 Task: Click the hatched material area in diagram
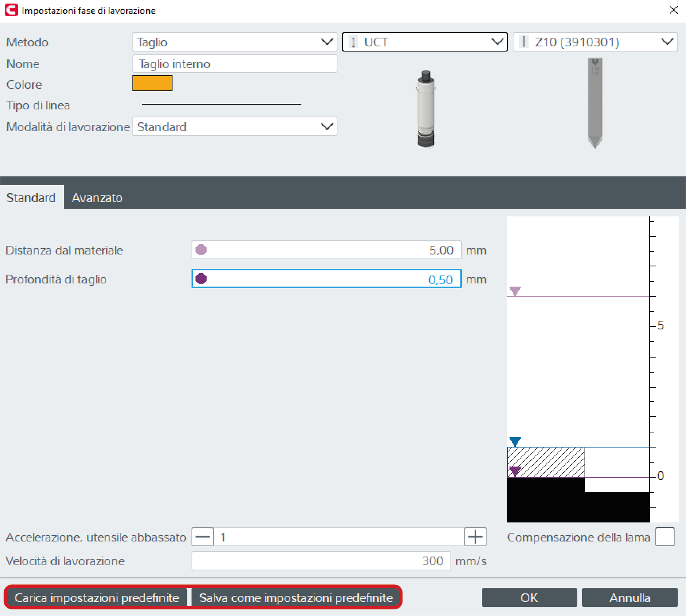(x=546, y=462)
